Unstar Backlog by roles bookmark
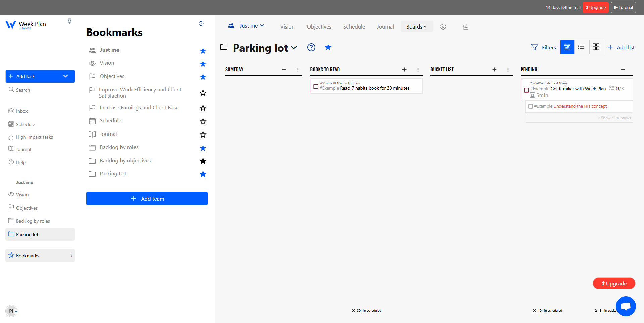This screenshot has width=644, height=323. (203, 148)
